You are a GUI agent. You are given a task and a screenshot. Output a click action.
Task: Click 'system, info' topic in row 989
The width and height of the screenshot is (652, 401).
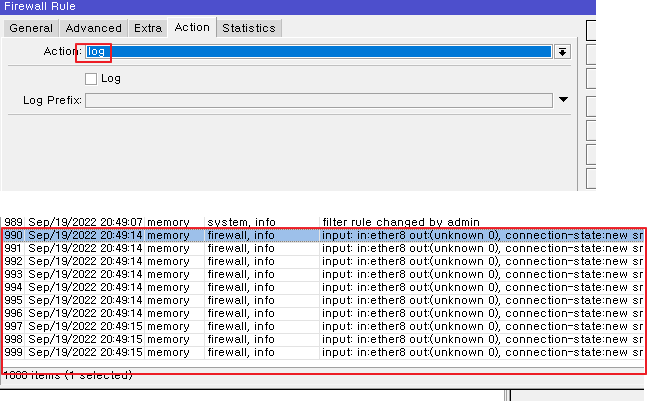tap(242, 222)
